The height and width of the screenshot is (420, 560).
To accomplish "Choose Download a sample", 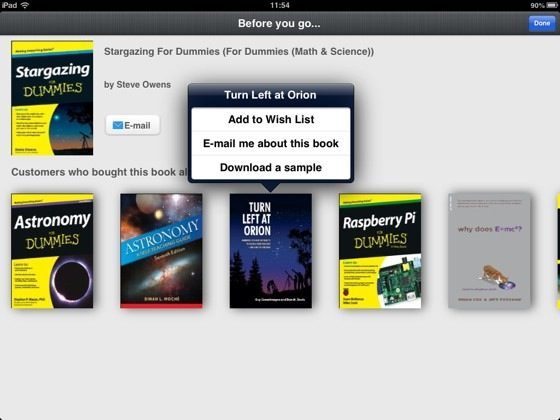I will click(271, 167).
